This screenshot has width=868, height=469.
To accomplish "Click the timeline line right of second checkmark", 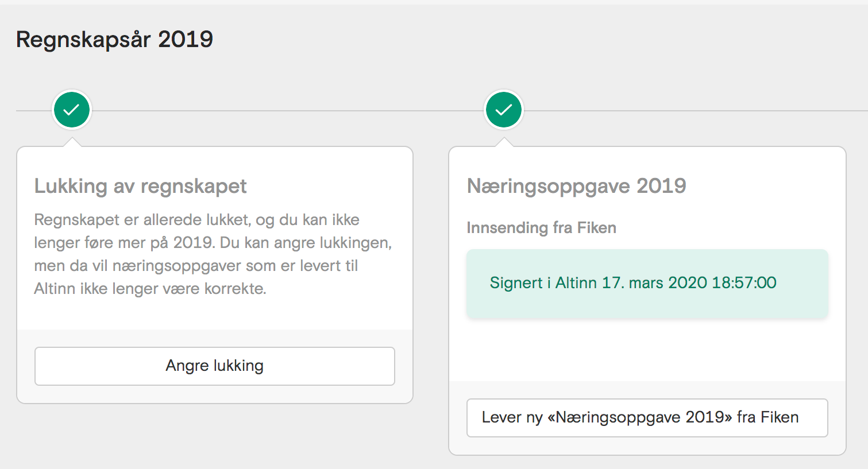I will coord(695,110).
